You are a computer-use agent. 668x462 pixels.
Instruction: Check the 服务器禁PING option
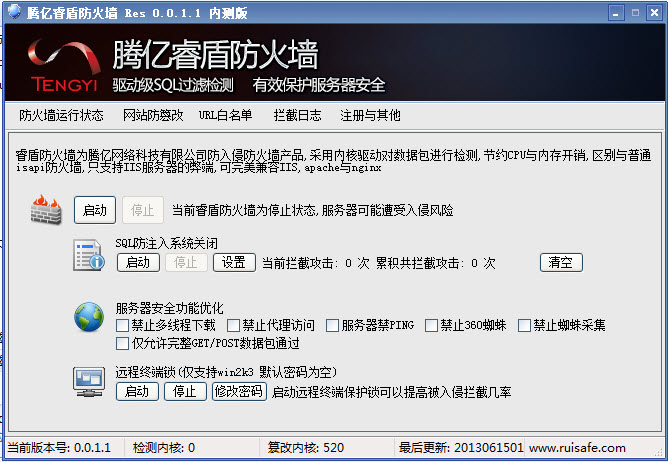tap(332, 326)
